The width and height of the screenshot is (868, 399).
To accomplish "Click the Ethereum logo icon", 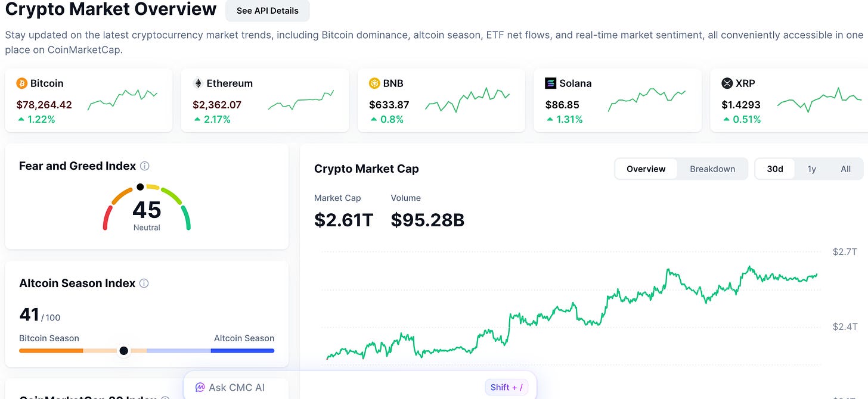I will click(x=198, y=83).
